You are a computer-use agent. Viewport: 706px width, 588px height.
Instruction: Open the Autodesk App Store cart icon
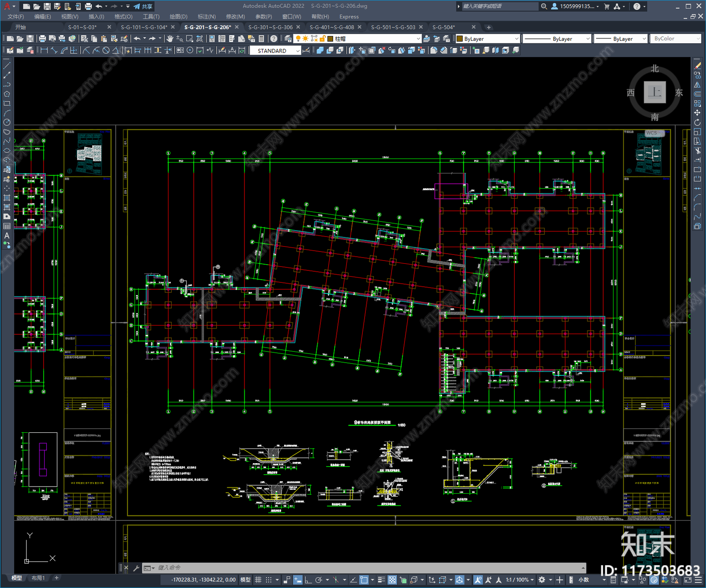coord(607,6)
